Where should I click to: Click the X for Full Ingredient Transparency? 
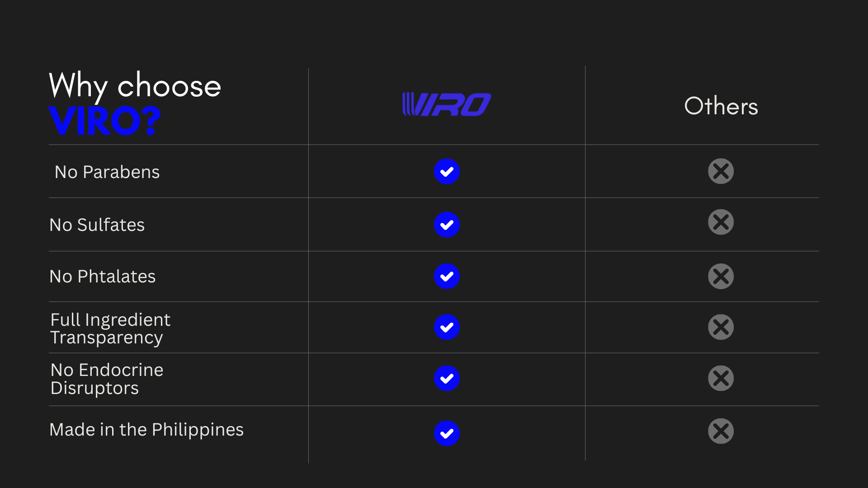click(721, 327)
